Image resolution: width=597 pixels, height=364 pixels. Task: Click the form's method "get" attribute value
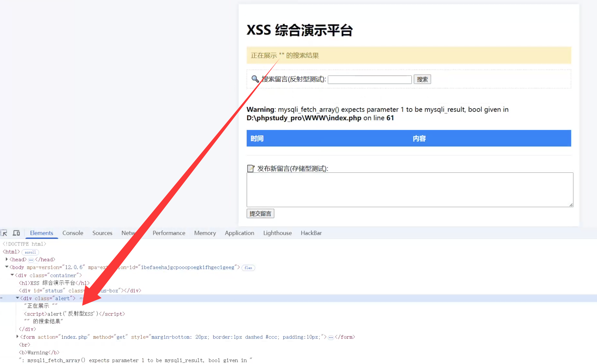click(121, 337)
